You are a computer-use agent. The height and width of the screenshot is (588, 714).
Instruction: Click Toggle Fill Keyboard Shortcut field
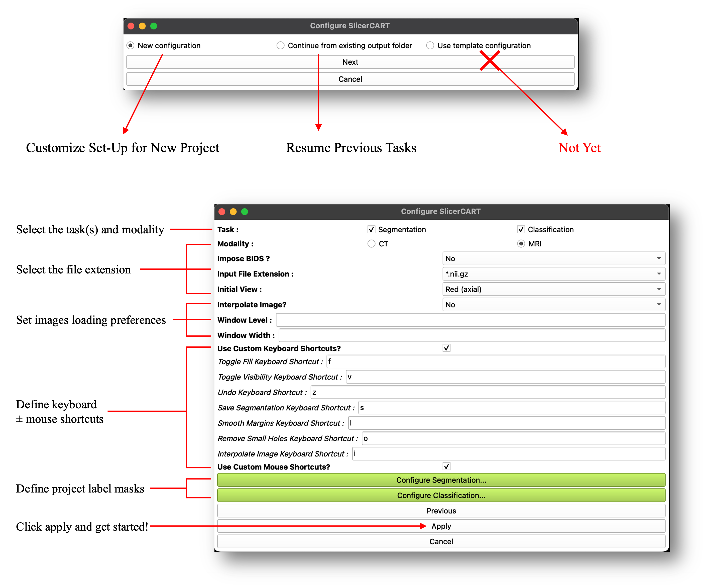(496, 361)
